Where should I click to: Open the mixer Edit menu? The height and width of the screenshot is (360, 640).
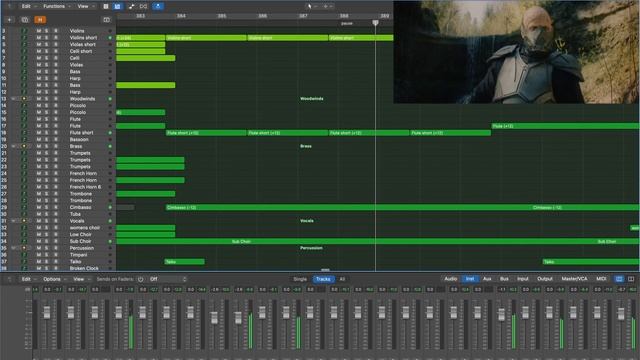(28, 279)
